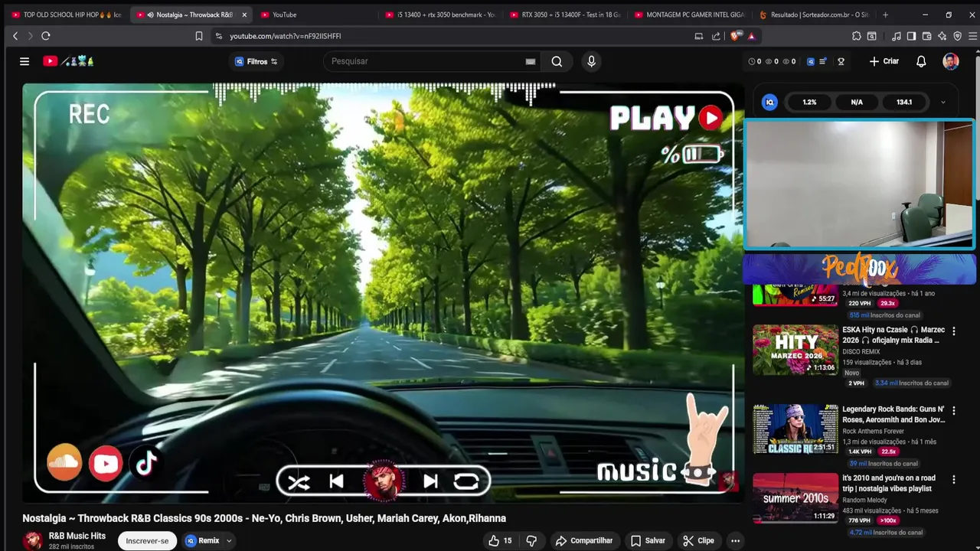
Task: Open the Filtros dropdown
Action: 256,61
